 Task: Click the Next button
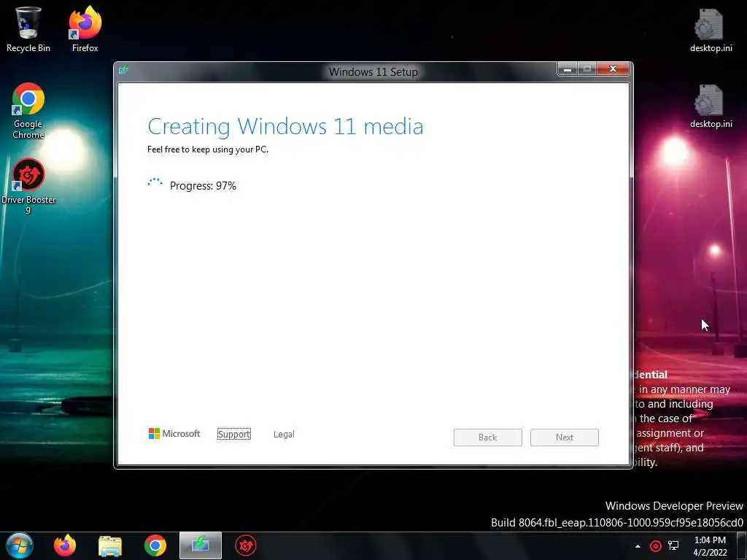[x=565, y=437]
